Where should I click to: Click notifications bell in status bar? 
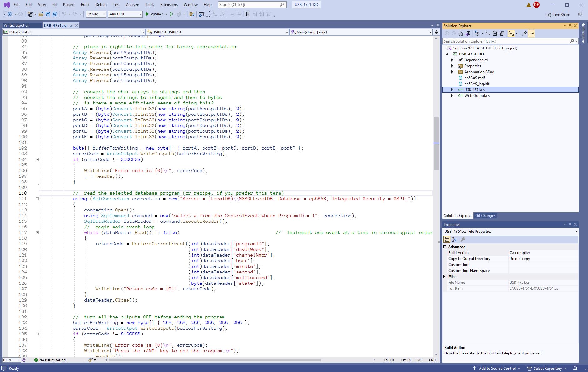tap(575, 368)
